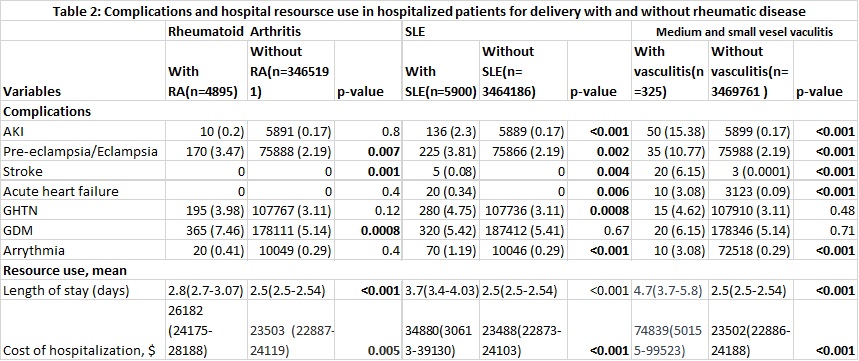Select the GDM row label cell
The height and width of the screenshot is (361, 859).
pos(83,231)
